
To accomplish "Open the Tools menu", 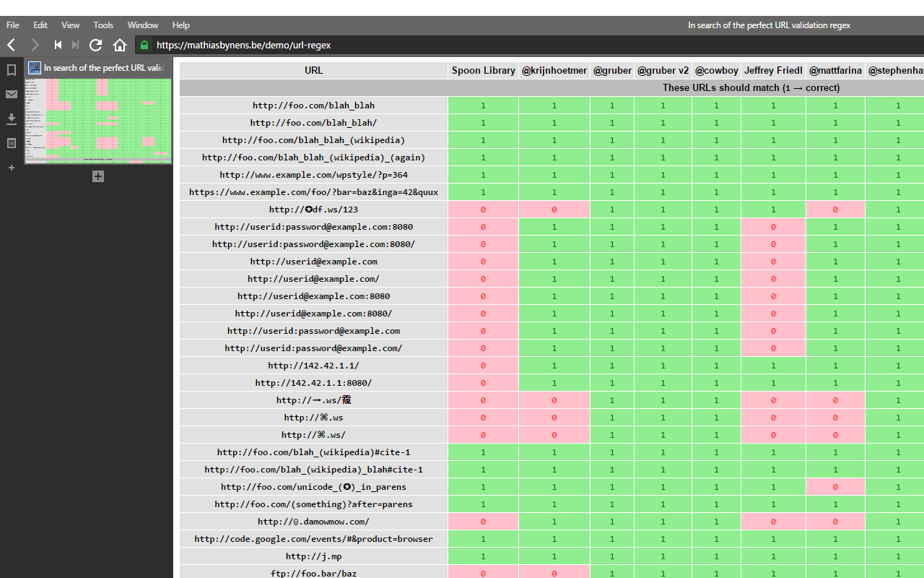I will [x=103, y=25].
